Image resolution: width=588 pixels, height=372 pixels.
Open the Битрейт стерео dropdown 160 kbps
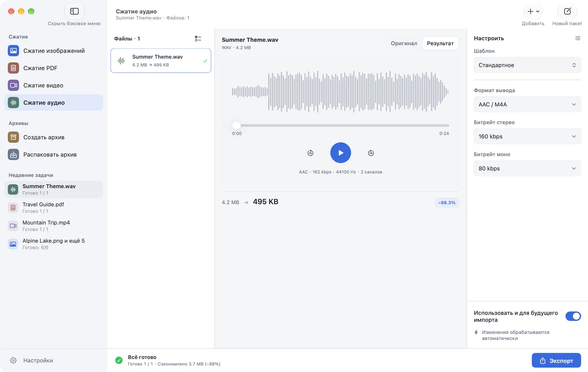pos(527,136)
